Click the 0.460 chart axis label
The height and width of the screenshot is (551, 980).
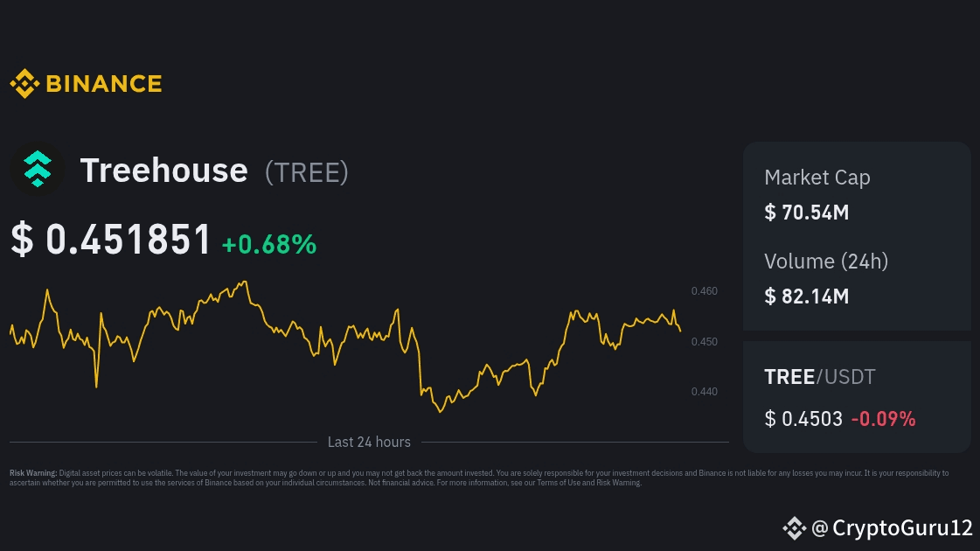[705, 291]
